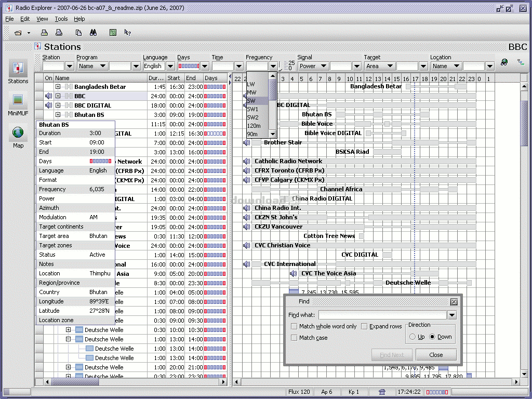Select the Down direction radio button

(432, 337)
